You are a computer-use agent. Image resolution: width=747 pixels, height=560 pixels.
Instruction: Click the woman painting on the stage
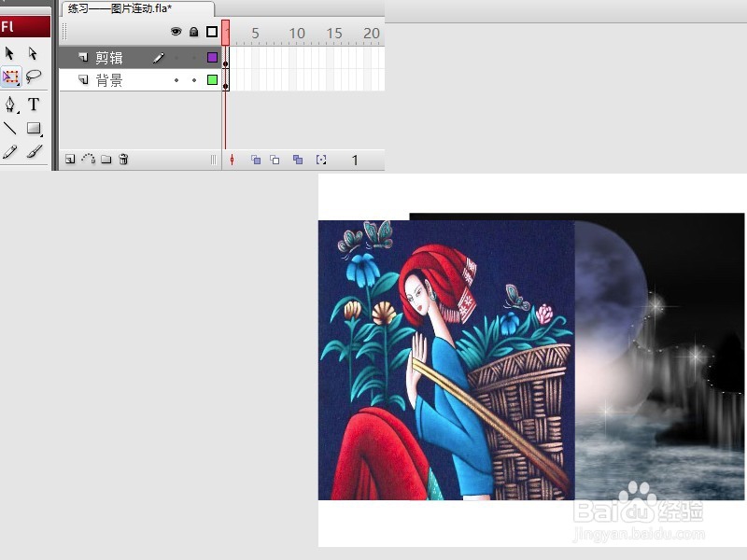(x=446, y=360)
